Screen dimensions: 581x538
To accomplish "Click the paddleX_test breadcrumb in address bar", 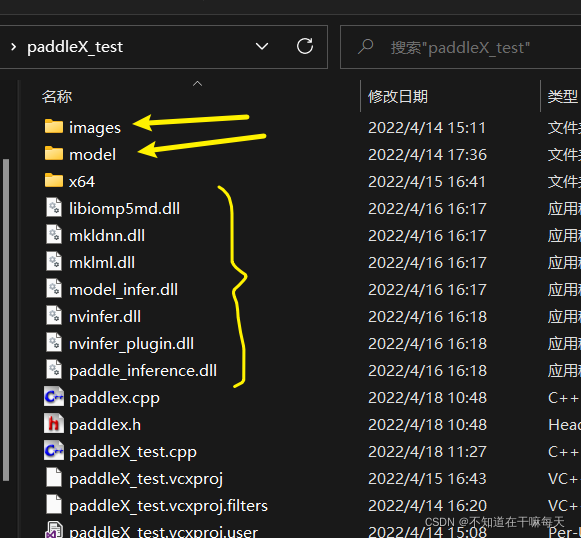I will [75, 47].
